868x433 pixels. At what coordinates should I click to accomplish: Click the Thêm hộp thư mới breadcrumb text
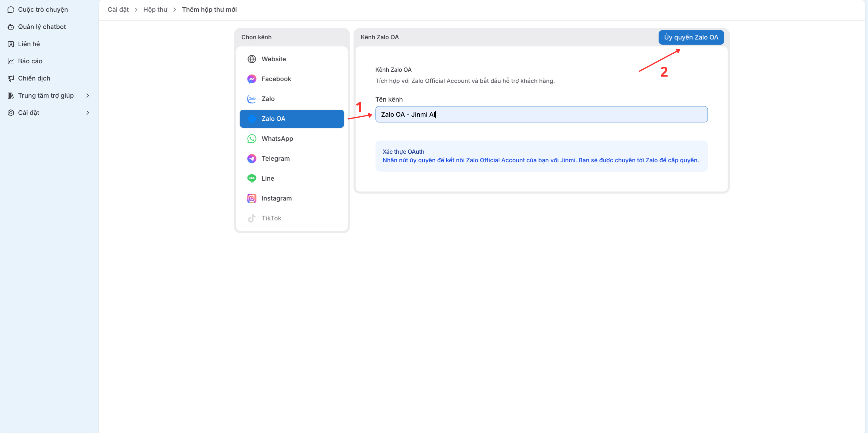(x=209, y=9)
